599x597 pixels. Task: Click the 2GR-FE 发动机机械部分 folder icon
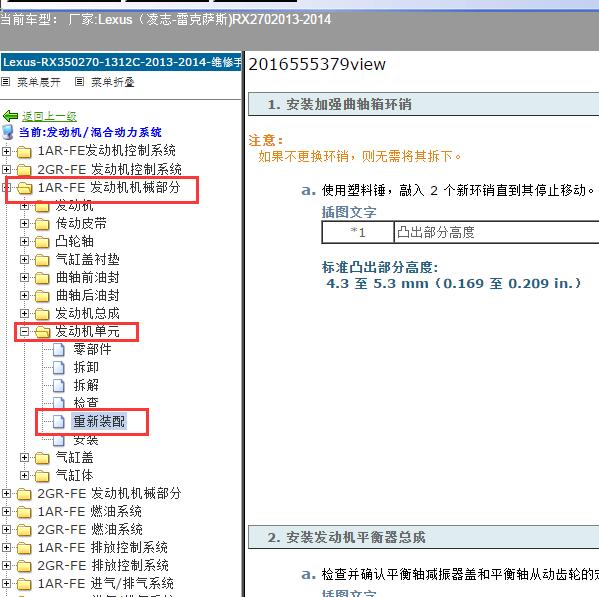click(x=24, y=494)
